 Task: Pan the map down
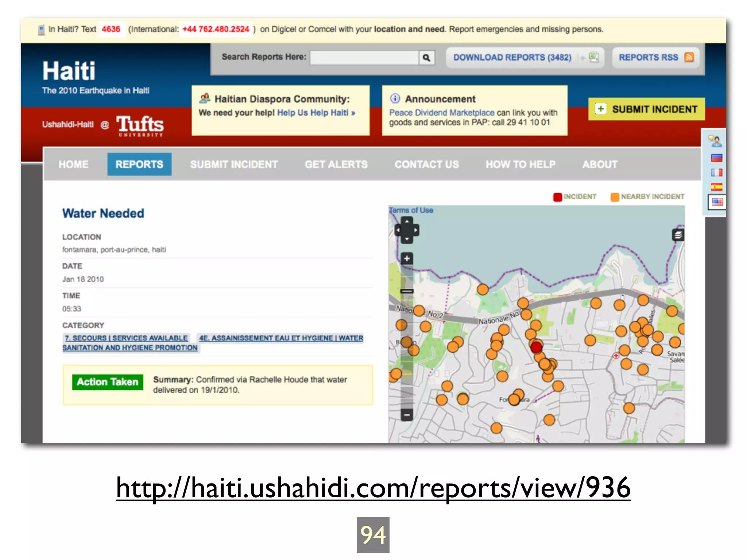pos(407,239)
